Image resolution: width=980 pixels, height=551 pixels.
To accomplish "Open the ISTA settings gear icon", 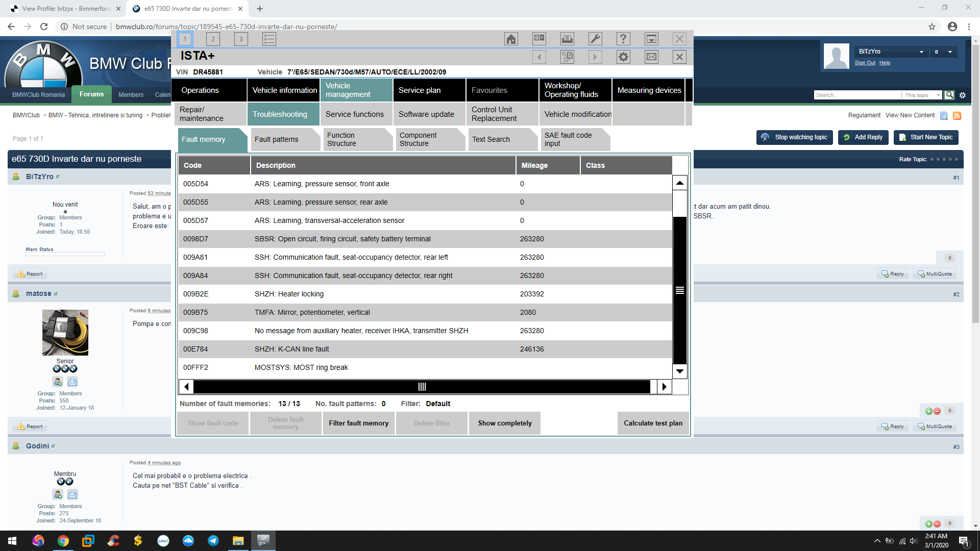I will [x=623, y=57].
